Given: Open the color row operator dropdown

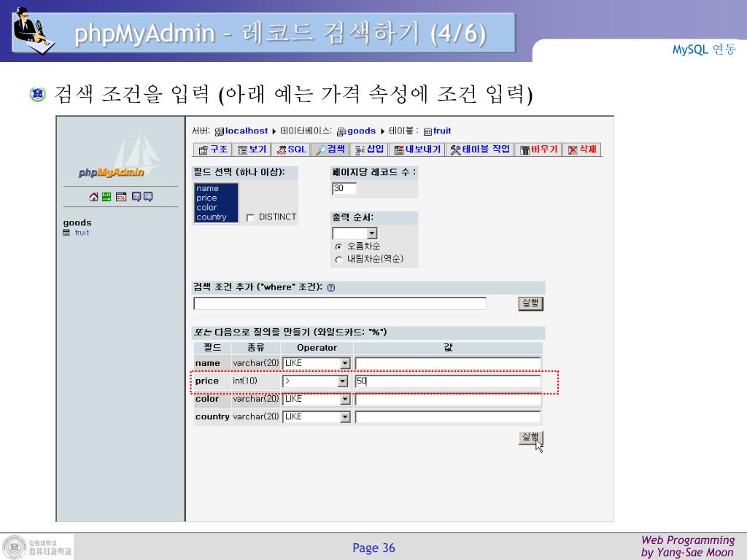Looking at the screenshot, I should click(x=317, y=399).
